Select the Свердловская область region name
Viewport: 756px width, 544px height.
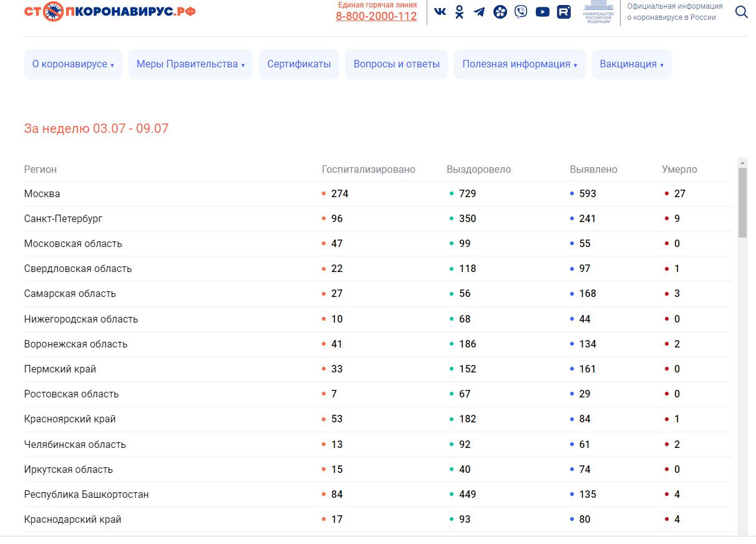pos(78,269)
